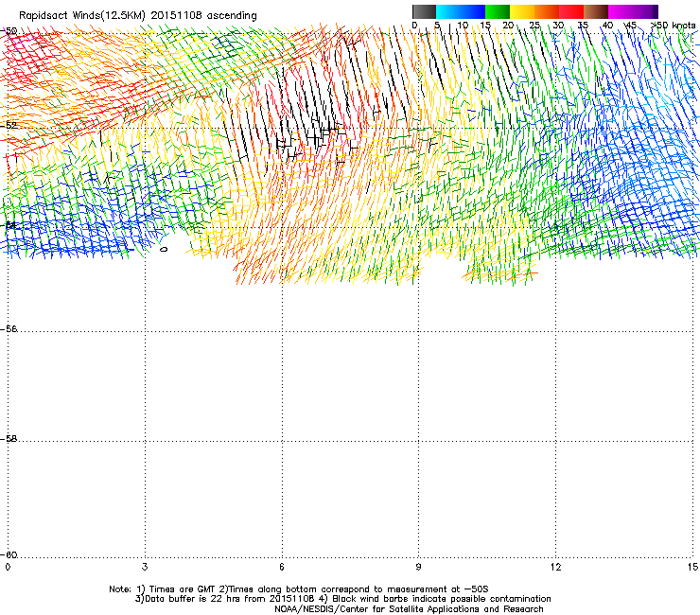Click the '35' label under the color bar
The height and width of the screenshot is (615, 700).
(x=583, y=25)
